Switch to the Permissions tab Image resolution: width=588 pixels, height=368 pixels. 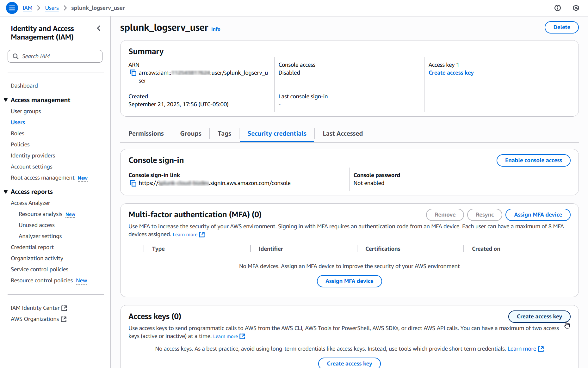pos(146,133)
